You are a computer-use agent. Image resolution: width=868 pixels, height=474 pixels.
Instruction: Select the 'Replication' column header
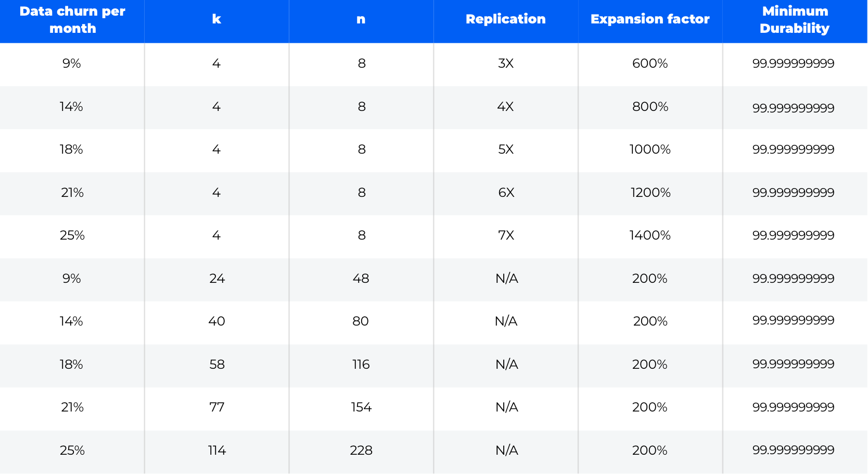coord(506,19)
